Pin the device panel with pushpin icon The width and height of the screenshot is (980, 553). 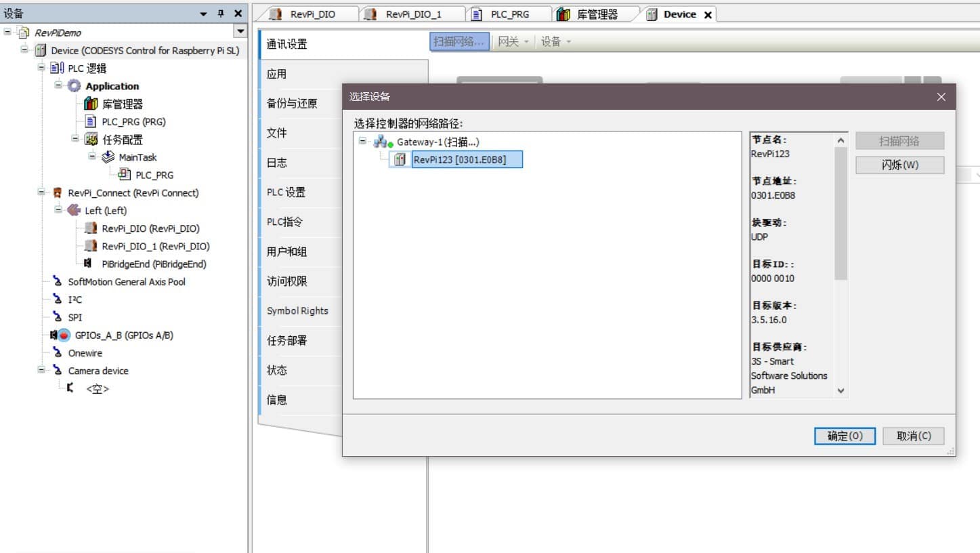(221, 14)
